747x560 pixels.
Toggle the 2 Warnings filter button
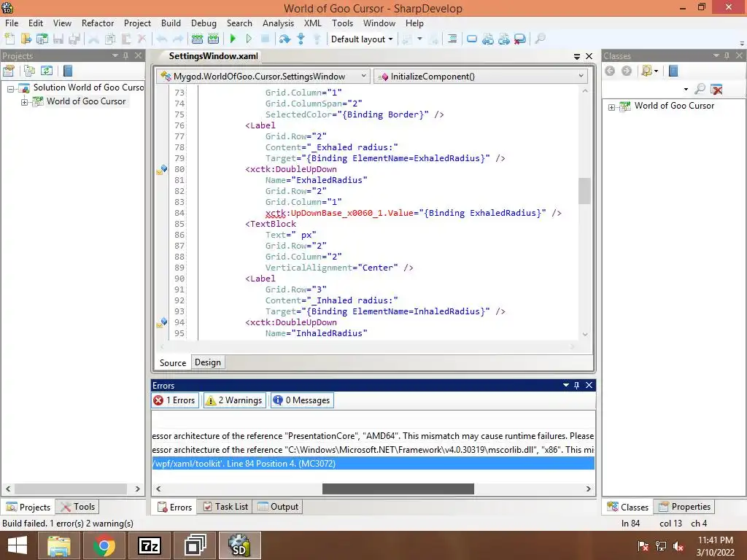(235, 400)
